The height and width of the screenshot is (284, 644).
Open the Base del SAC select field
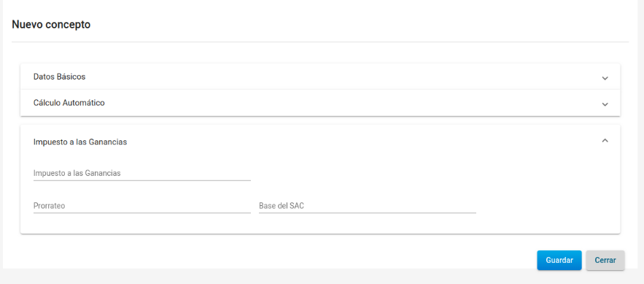tap(368, 206)
